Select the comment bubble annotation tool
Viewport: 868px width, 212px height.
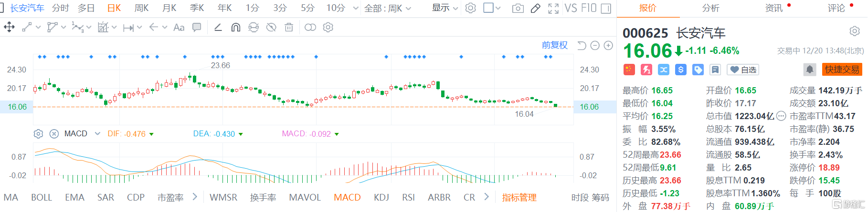(197, 27)
